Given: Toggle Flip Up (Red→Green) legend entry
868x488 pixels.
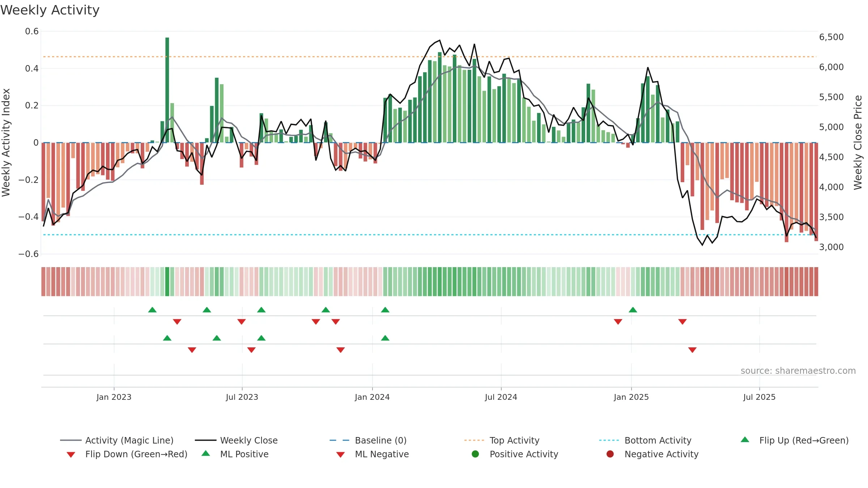Looking at the screenshot, I should [x=795, y=440].
